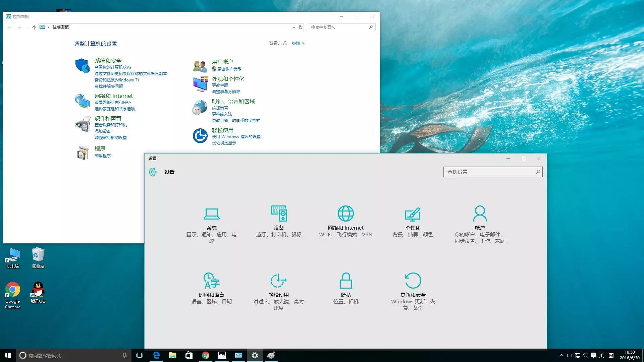Click the 时钟、语言和区域 clock icon
The width and height of the screenshot is (644, 362).
(x=200, y=107)
